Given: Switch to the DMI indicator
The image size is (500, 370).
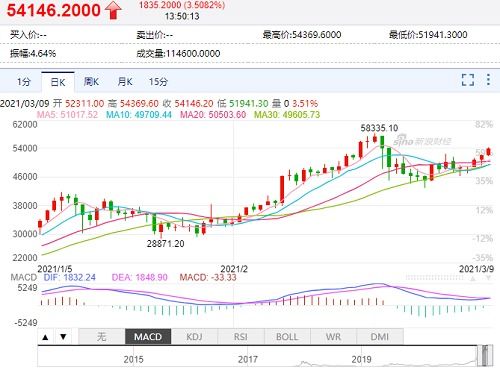Looking at the screenshot, I should (380, 337).
